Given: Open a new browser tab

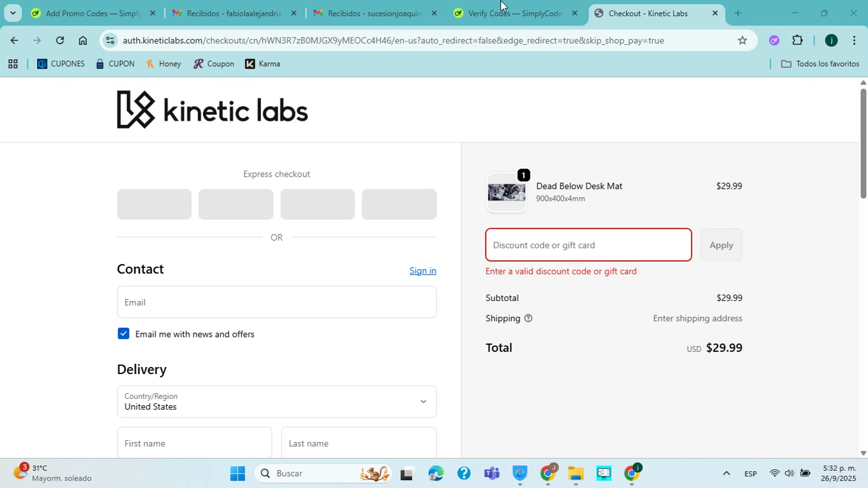Looking at the screenshot, I should 738,13.
